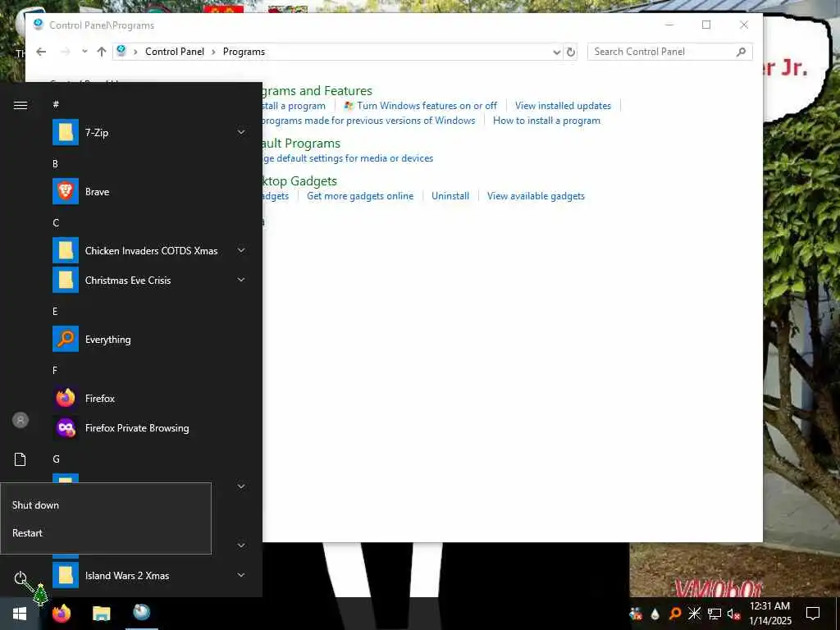The image size is (840, 630).
Task: Click Uninstall under Desktop Gadgets
Action: (450, 196)
